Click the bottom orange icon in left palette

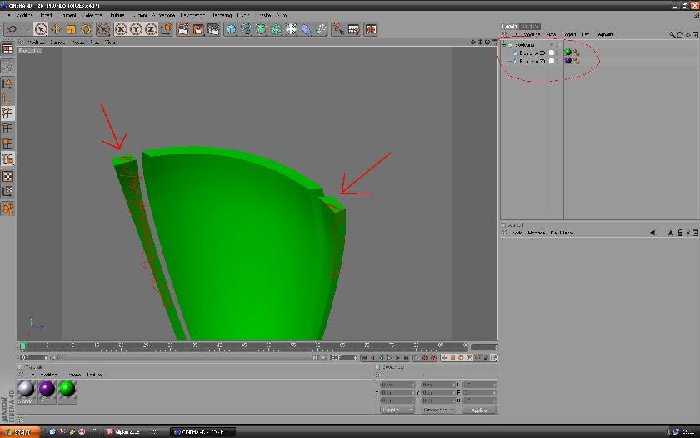tap(8, 209)
